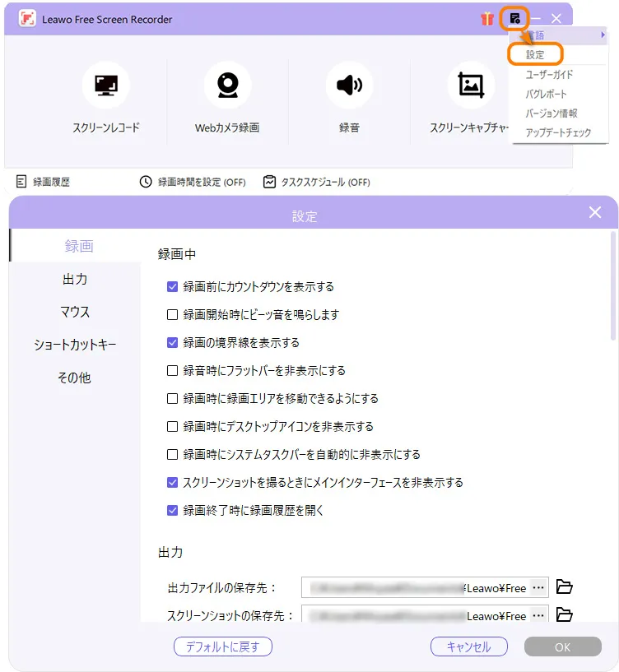619x672 pixels.
Task: Click the Leawo app logo icon
Action: 27,18
